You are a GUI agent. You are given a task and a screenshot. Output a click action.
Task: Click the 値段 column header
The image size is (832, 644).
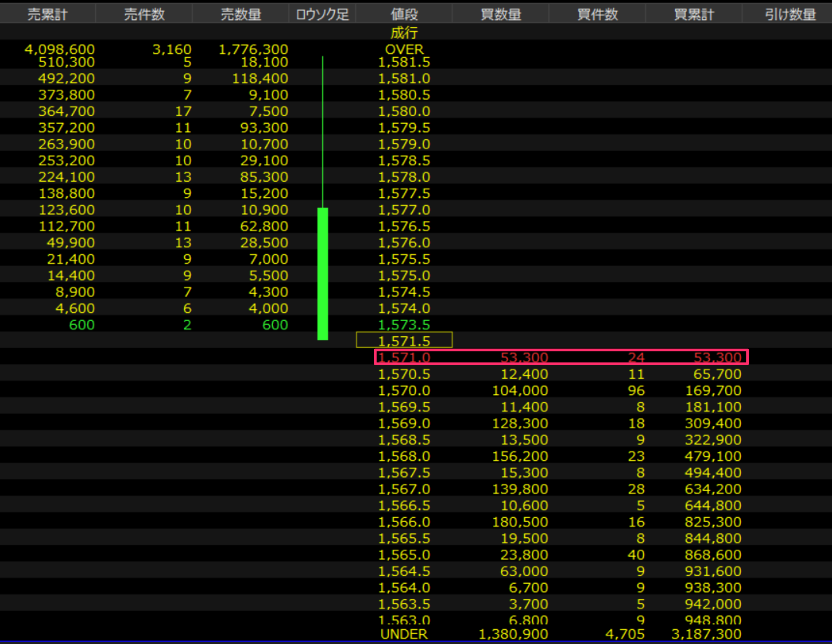pos(404,14)
